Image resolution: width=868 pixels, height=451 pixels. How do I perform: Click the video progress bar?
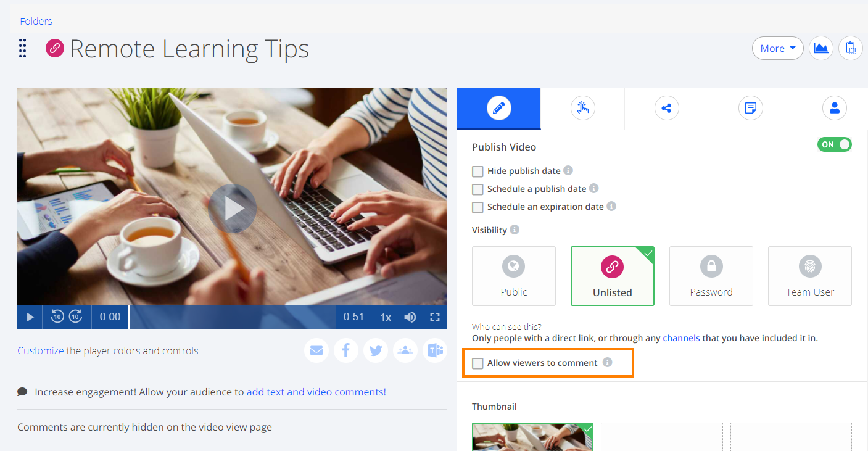233,317
